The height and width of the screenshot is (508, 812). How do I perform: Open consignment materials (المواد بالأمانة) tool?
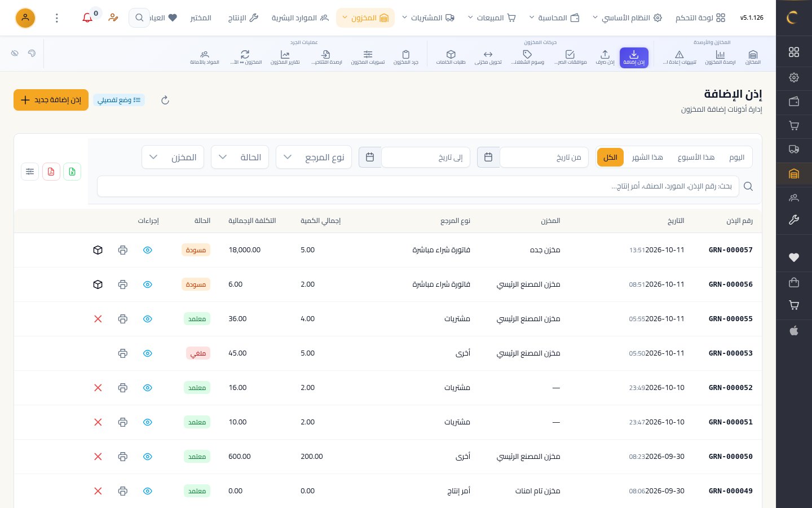[205, 57]
